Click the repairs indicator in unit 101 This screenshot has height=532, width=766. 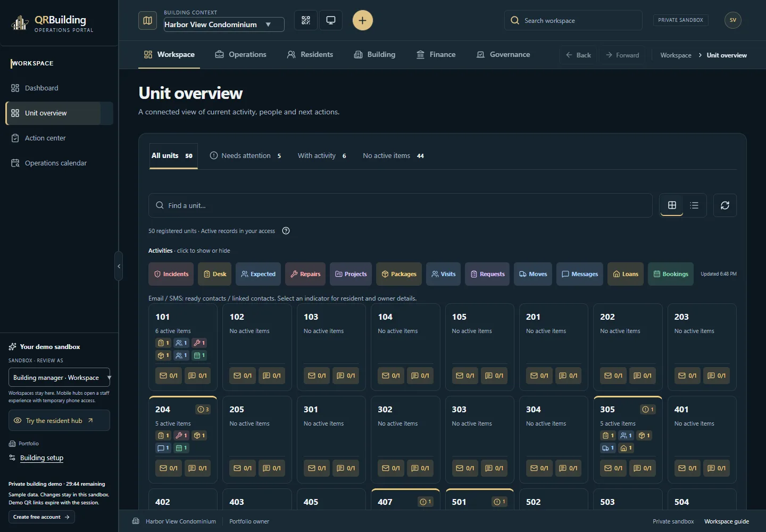[x=199, y=343]
